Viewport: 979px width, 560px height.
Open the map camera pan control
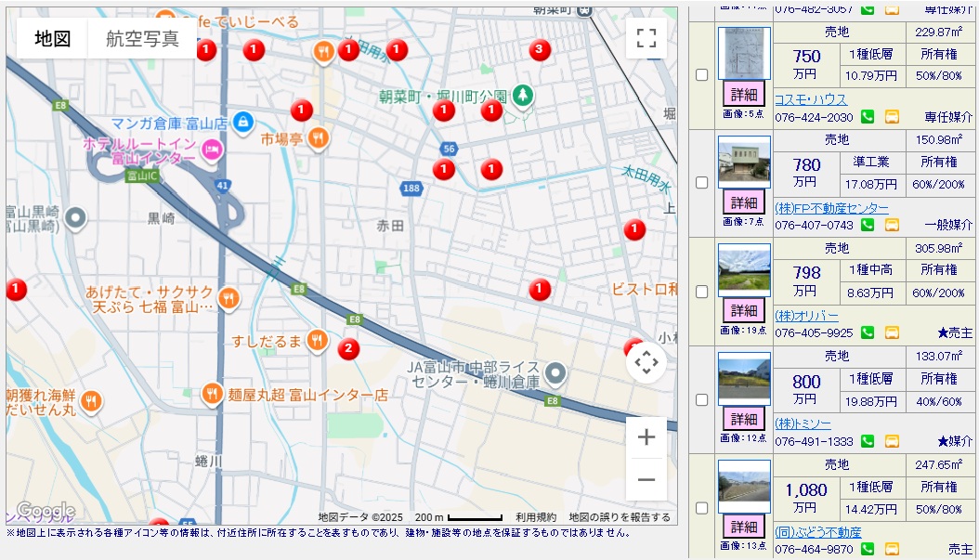coord(646,362)
